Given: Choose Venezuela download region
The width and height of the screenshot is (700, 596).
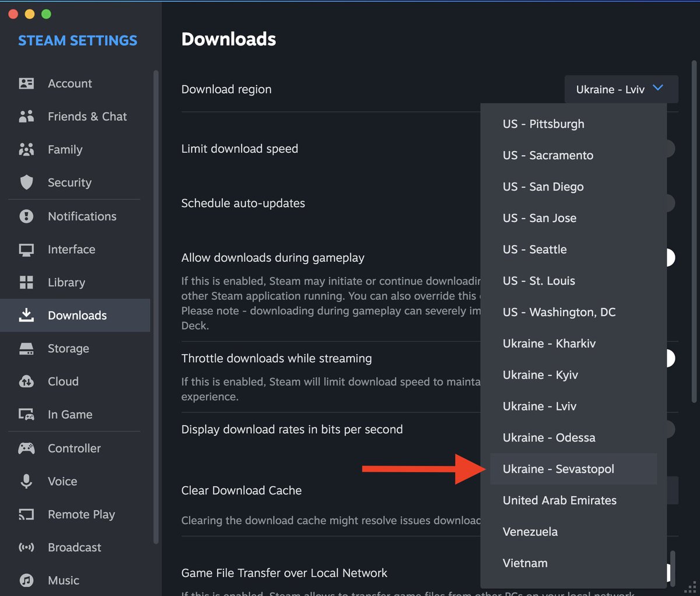Looking at the screenshot, I should click(x=573, y=532).
